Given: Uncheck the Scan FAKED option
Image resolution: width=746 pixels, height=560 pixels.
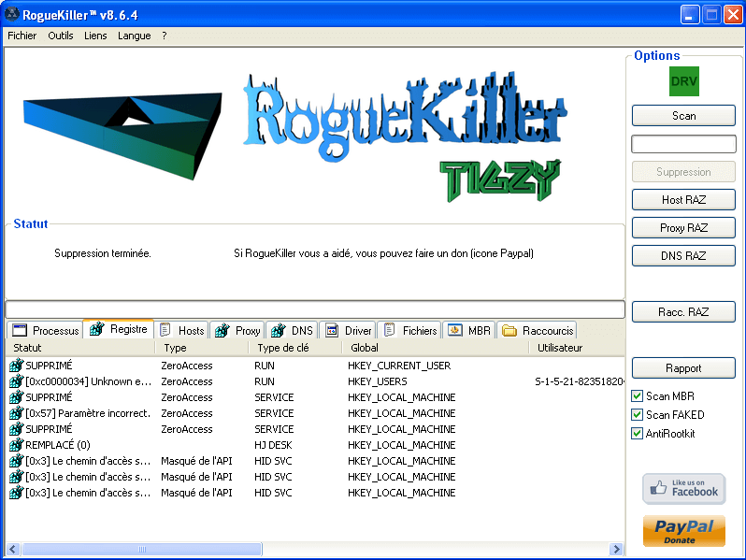Looking at the screenshot, I should pyautogui.click(x=637, y=415).
